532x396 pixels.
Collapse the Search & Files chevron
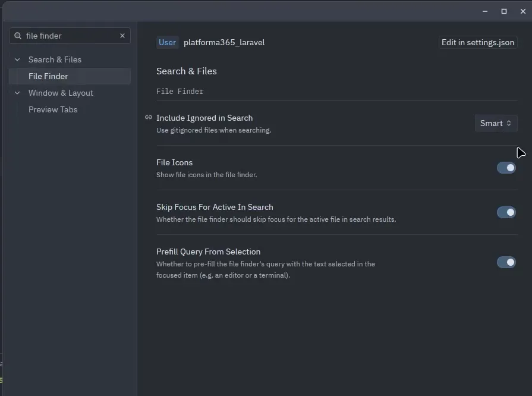point(17,59)
